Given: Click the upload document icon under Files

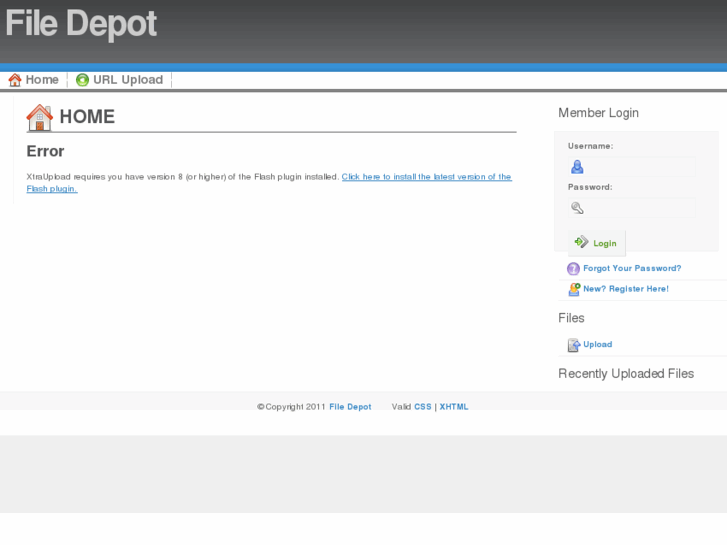Looking at the screenshot, I should pos(574,345).
